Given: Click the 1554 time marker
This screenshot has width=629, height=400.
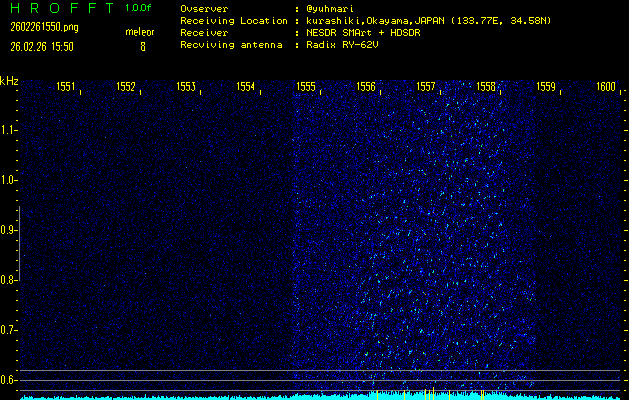Looking at the screenshot, I should pos(246,87).
